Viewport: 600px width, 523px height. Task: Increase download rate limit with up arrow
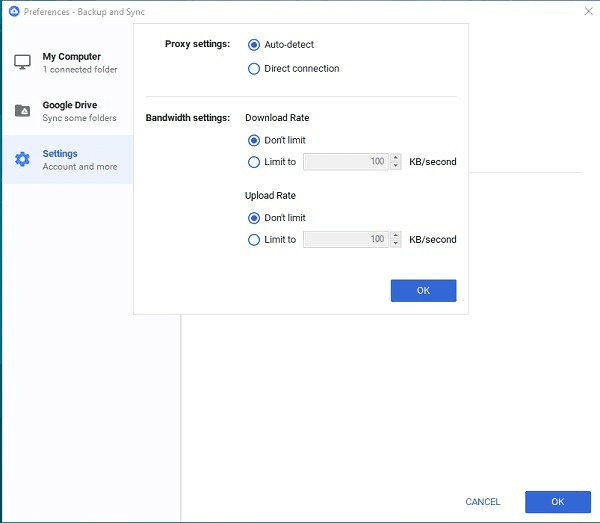click(396, 158)
